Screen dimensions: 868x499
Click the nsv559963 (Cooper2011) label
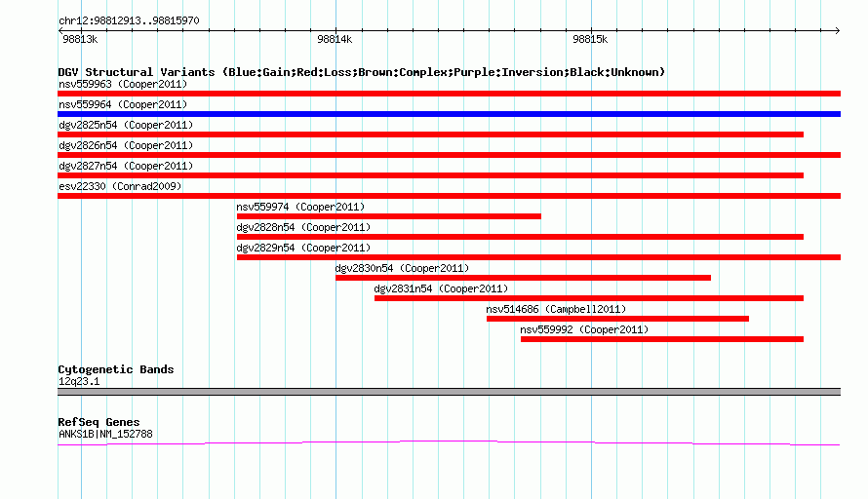tap(123, 84)
